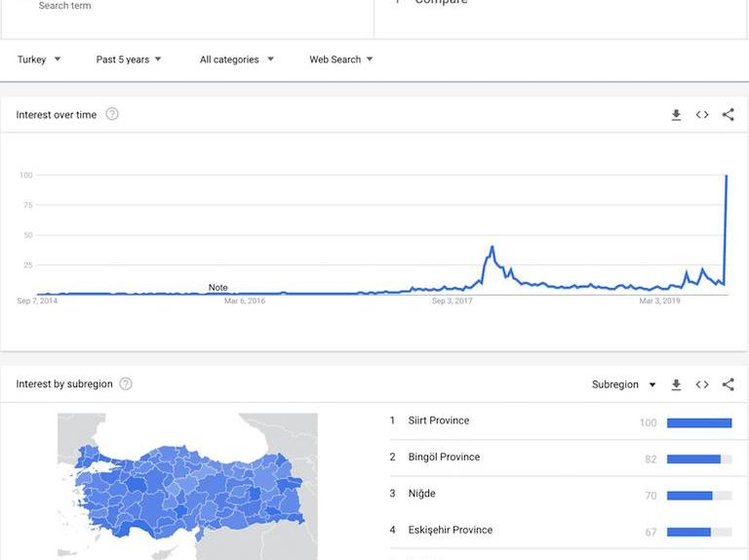Embed the Interest over time chart

702,115
